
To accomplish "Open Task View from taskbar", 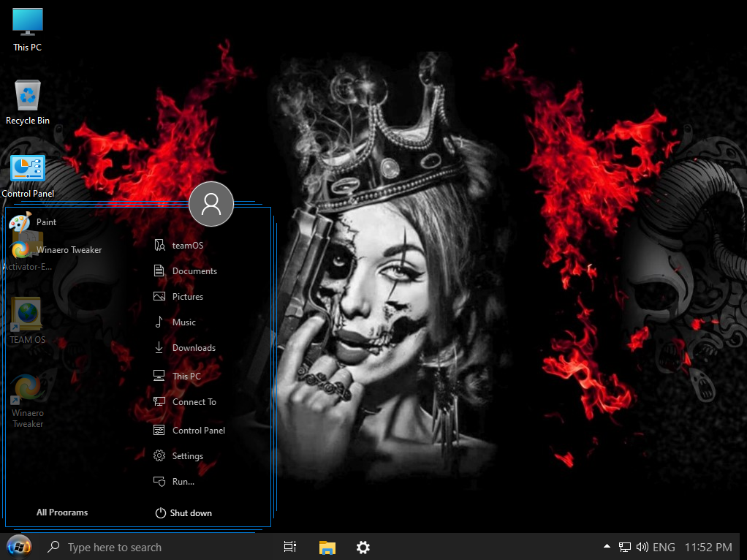I will click(x=290, y=547).
